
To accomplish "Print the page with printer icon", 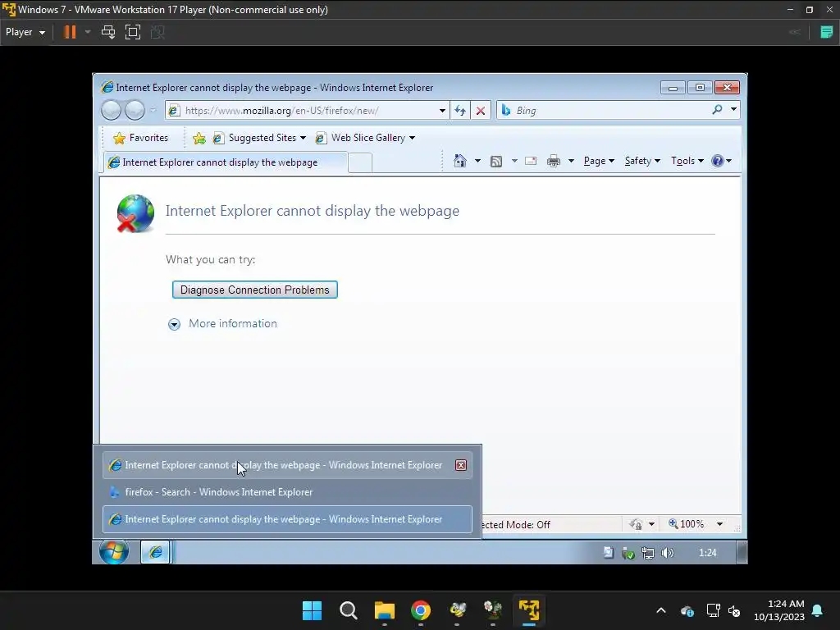I will [554, 161].
